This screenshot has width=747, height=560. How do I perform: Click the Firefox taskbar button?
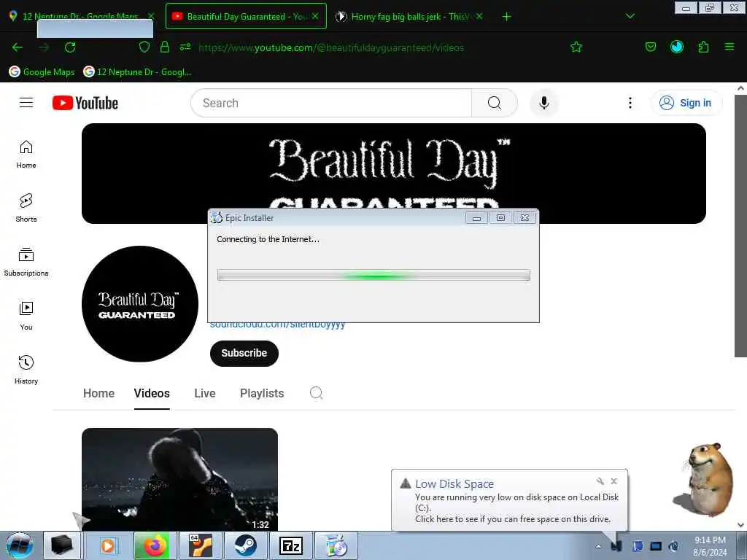[153, 545]
